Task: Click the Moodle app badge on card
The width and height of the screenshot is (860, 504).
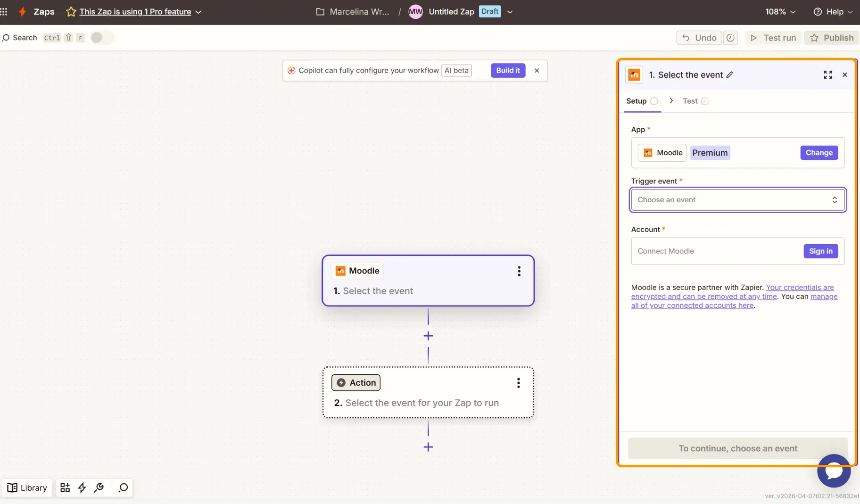Action: pyautogui.click(x=357, y=271)
